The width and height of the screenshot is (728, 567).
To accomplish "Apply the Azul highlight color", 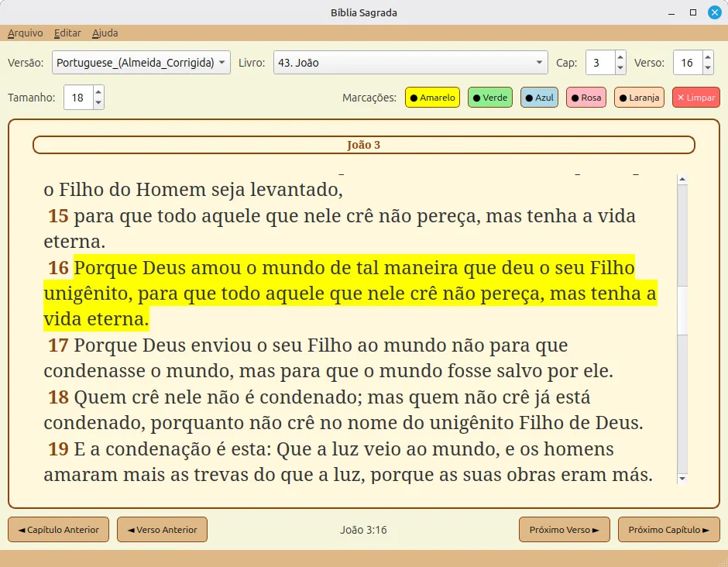I will [539, 98].
